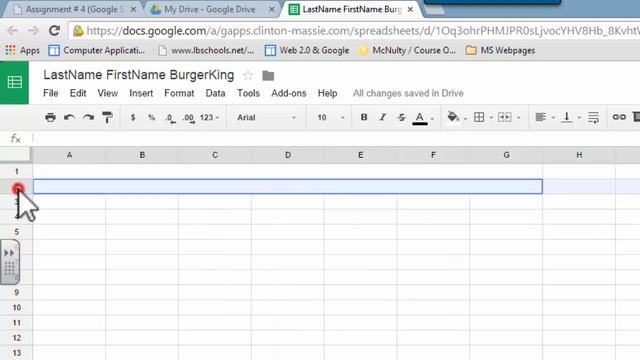Screen dimensions: 640x360
Task: Expand the merge cells dropdown arrow
Action: [519, 118]
